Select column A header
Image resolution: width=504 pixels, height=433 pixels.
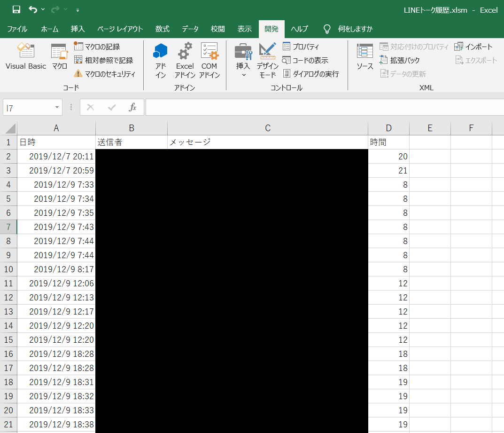tap(56, 128)
